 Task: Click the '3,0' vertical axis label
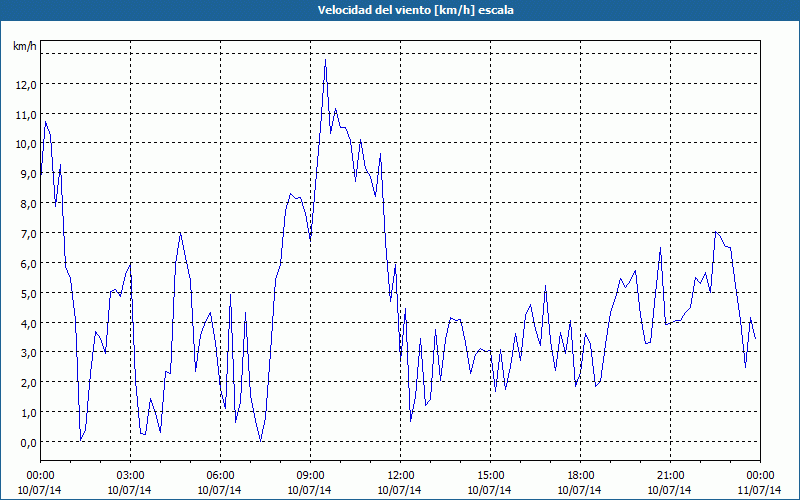coord(29,353)
